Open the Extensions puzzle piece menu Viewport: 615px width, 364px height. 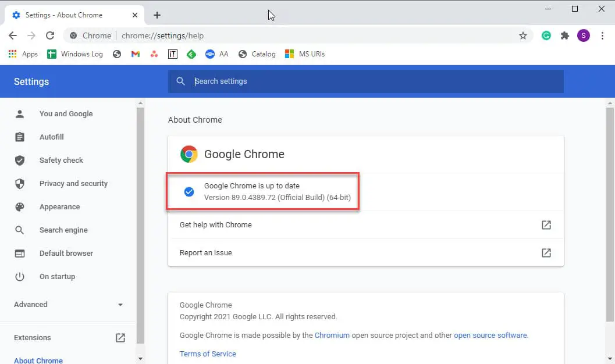pyautogui.click(x=565, y=35)
